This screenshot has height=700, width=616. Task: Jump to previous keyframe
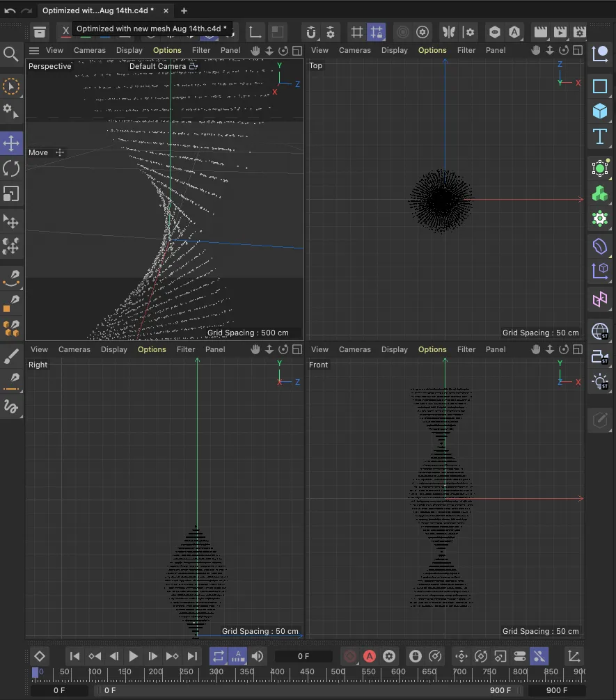94,656
